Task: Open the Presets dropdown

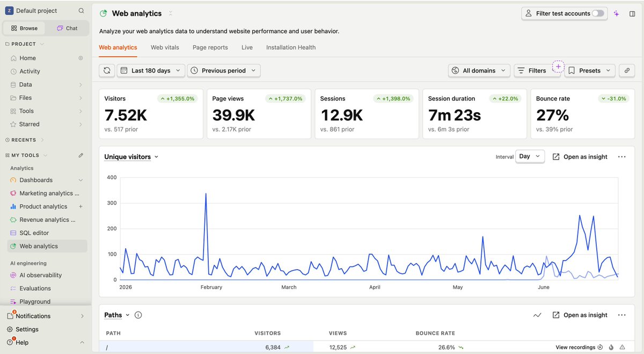Action: 590,70
